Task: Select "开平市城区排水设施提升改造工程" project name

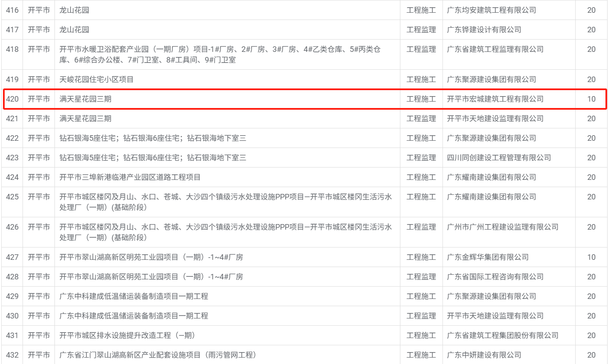Action: tap(128, 336)
